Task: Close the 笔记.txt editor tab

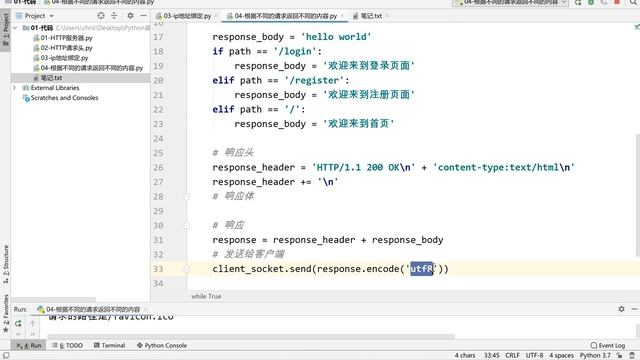Action: [x=387, y=16]
